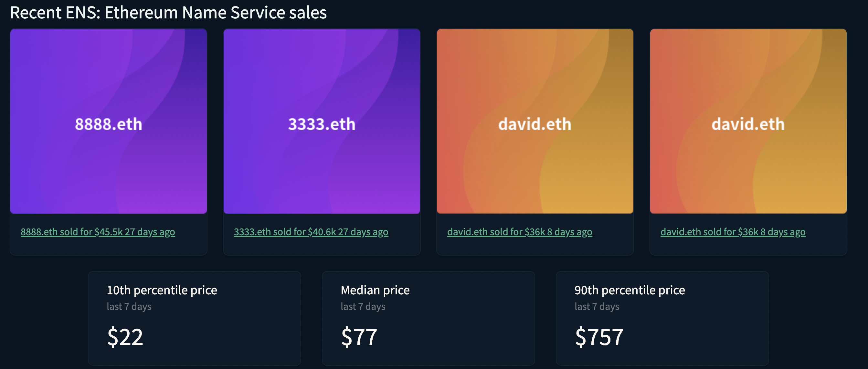
Task: Open last david.eth sold for $36k link
Action: click(x=733, y=232)
